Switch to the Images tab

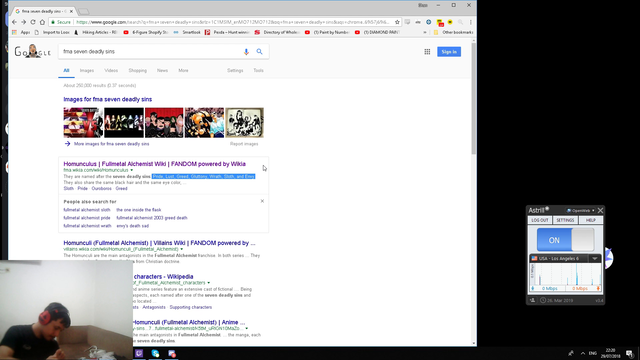click(x=87, y=71)
